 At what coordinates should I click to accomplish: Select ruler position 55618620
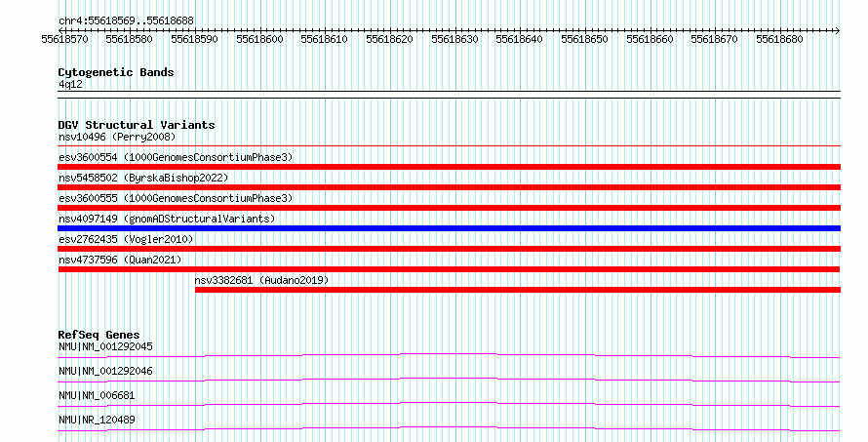[x=390, y=39]
